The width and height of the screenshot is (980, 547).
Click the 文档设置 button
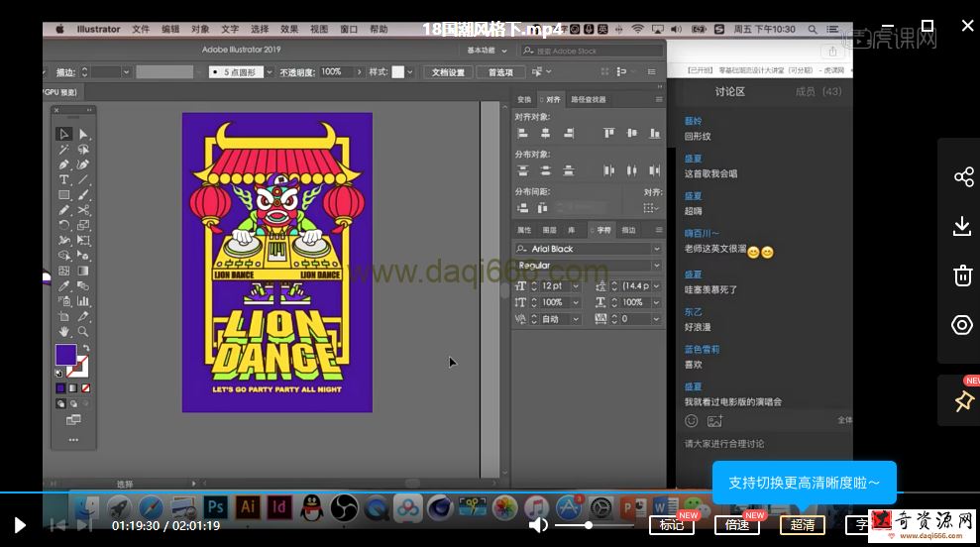[x=448, y=72]
